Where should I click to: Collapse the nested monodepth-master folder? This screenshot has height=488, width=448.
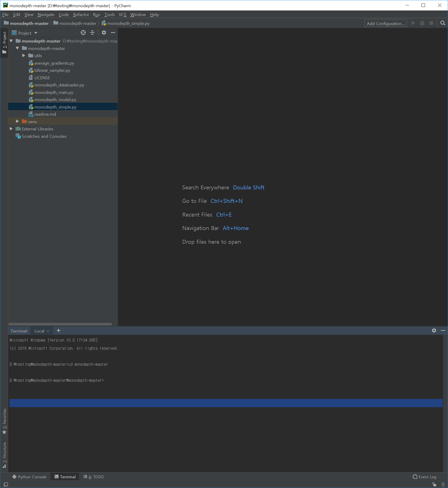(x=17, y=48)
